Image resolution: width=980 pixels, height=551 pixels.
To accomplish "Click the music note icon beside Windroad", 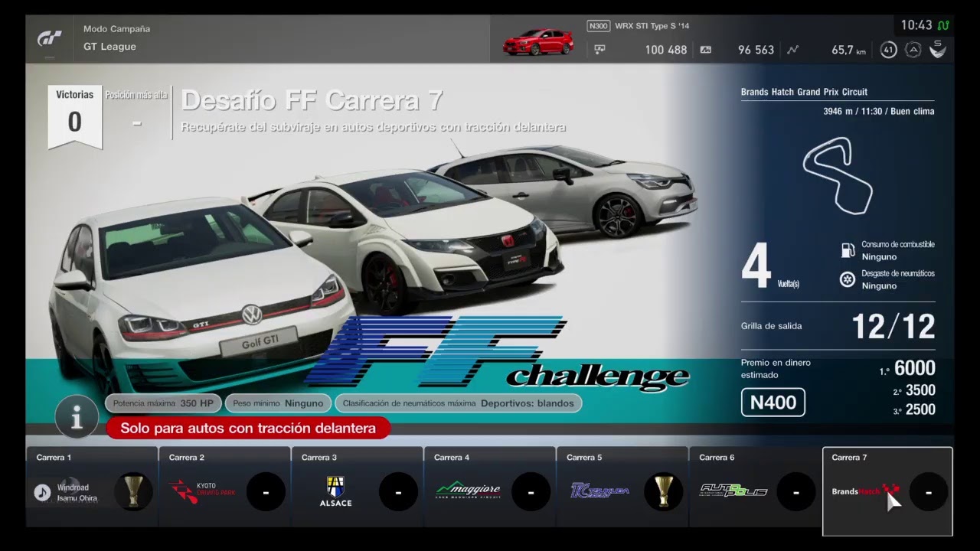I will click(x=42, y=493).
